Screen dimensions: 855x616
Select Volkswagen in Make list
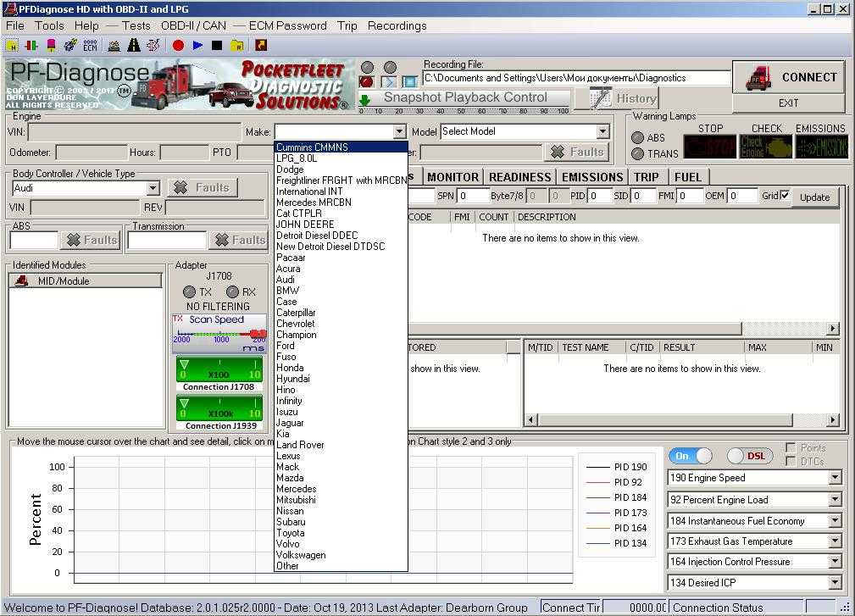click(341, 555)
